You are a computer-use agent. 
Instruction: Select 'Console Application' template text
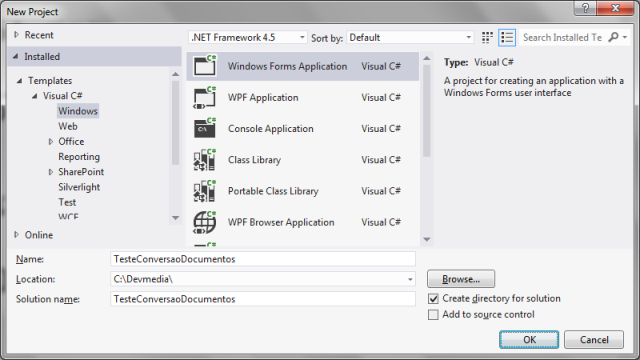click(x=271, y=129)
